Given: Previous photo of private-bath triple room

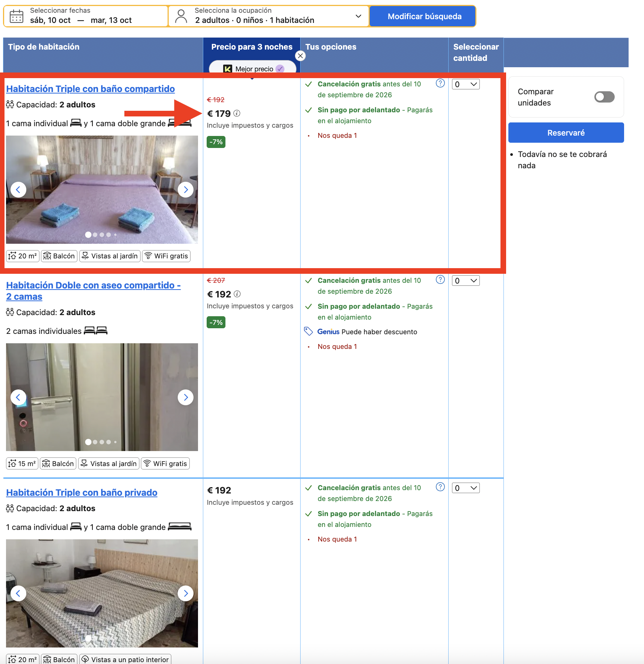Looking at the screenshot, I should 18,593.
